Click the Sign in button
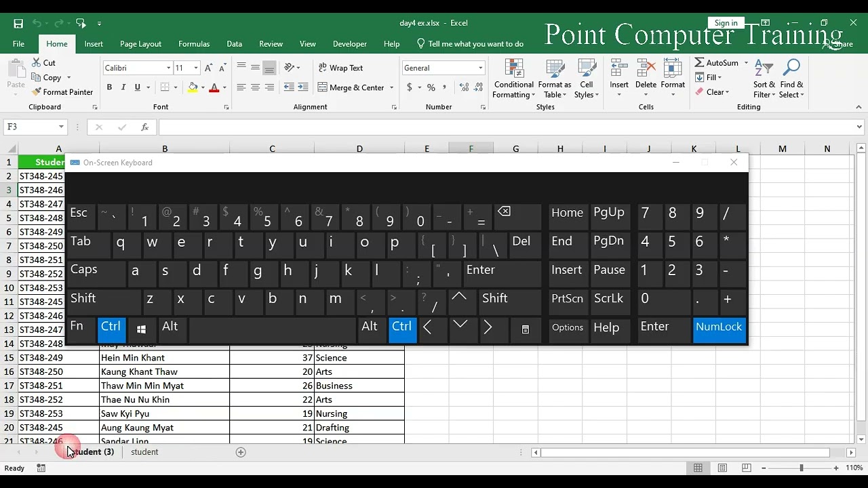The image size is (868, 488). [726, 23]
